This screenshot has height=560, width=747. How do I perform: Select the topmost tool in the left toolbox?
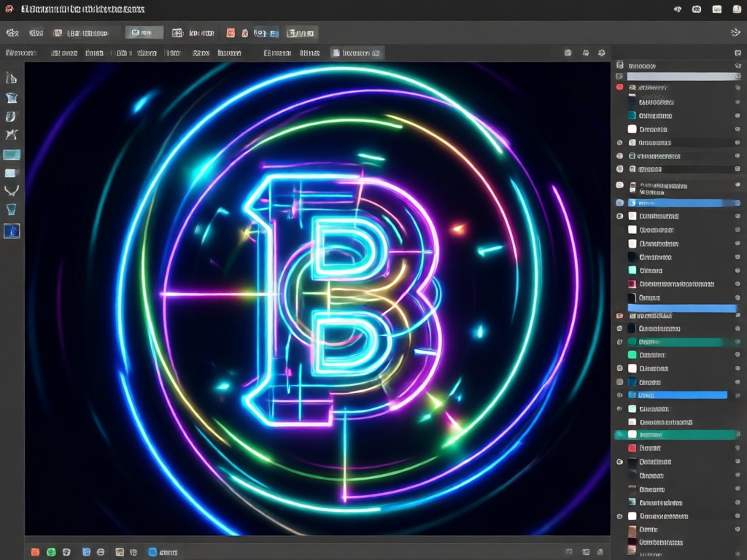(12, 78)
